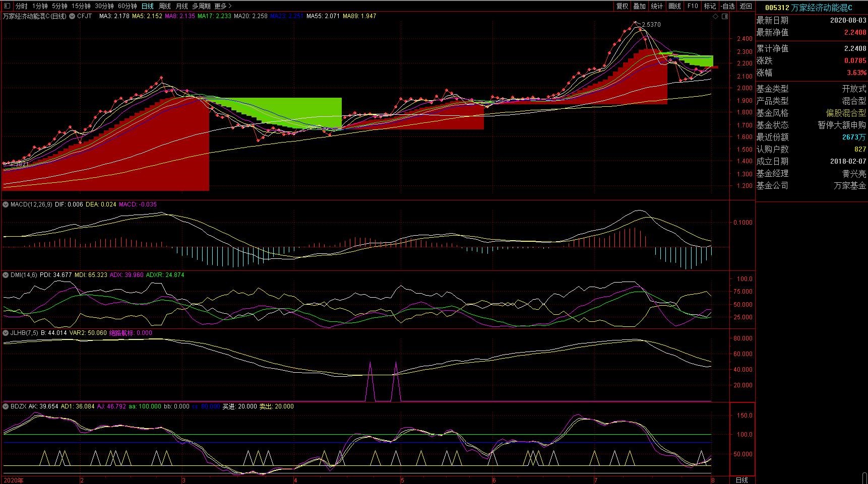Click the 复权 toolbar button
The width and height of the screenshot is (868, 484).
[x=623, y=6]
